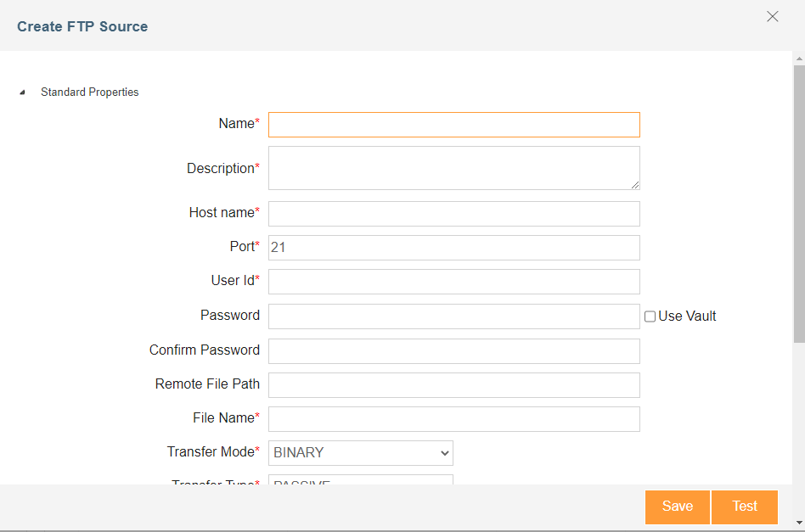Select the Remote File Path field
The width and height of the screenshot is (805, 532).
coord(453,385)
